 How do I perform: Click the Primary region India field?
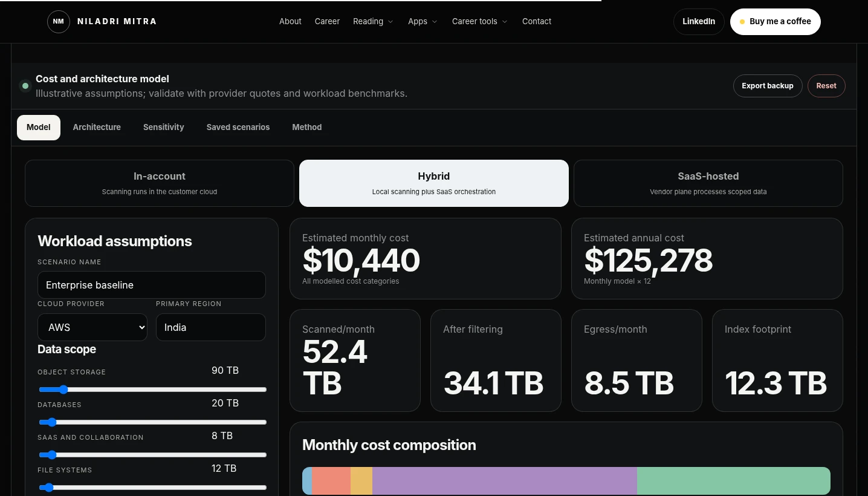pyautogui.click(x=211, y=327)
